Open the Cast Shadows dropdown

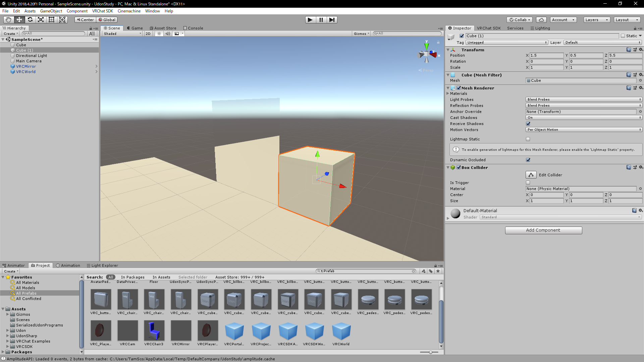tap(584, 118)
